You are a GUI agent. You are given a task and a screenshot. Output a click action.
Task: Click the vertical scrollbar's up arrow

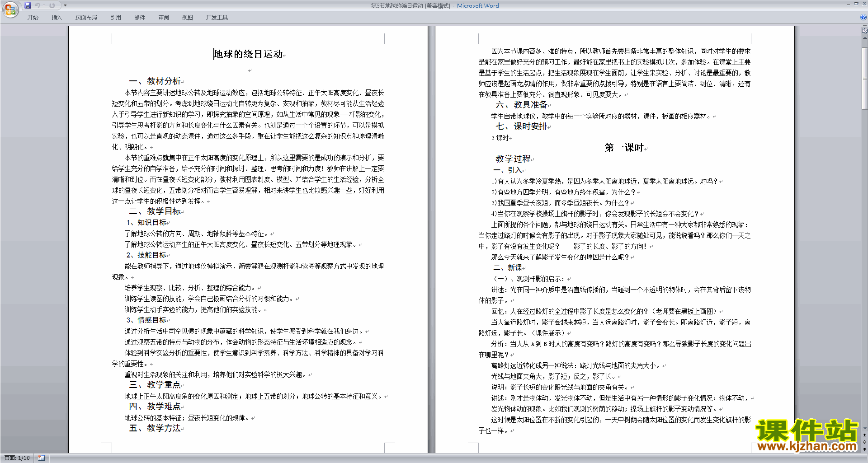tap(865, 38)
